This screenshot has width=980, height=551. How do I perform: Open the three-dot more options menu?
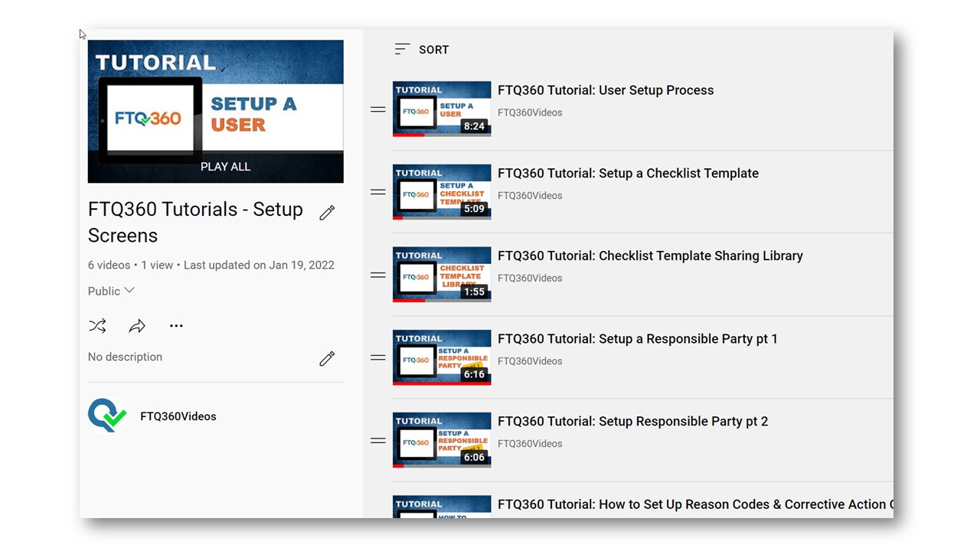176,326
